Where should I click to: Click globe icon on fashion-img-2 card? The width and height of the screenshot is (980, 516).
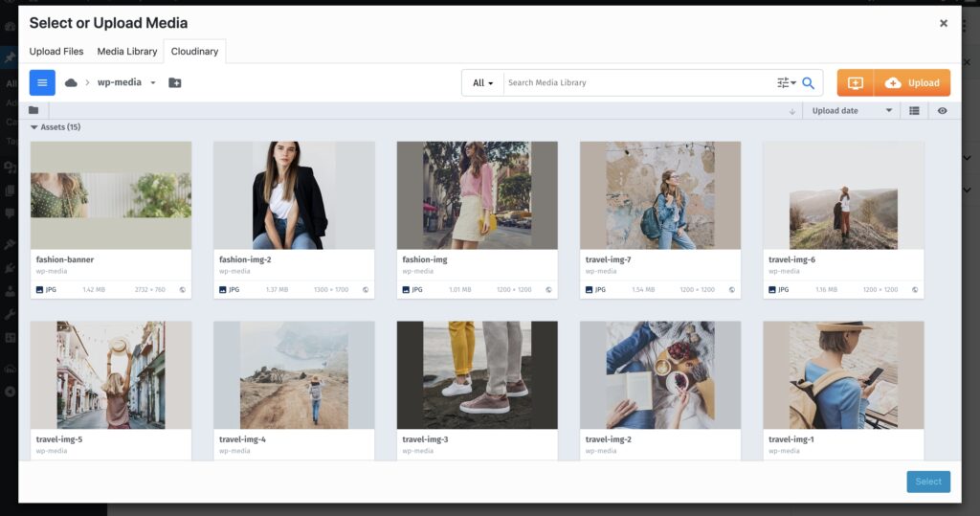pos(366,289)
